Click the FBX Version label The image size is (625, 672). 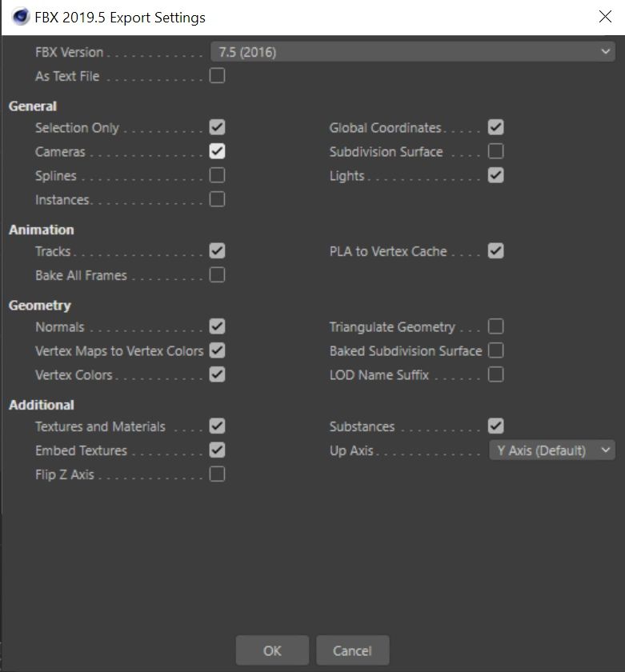click(x=70, y=52)
